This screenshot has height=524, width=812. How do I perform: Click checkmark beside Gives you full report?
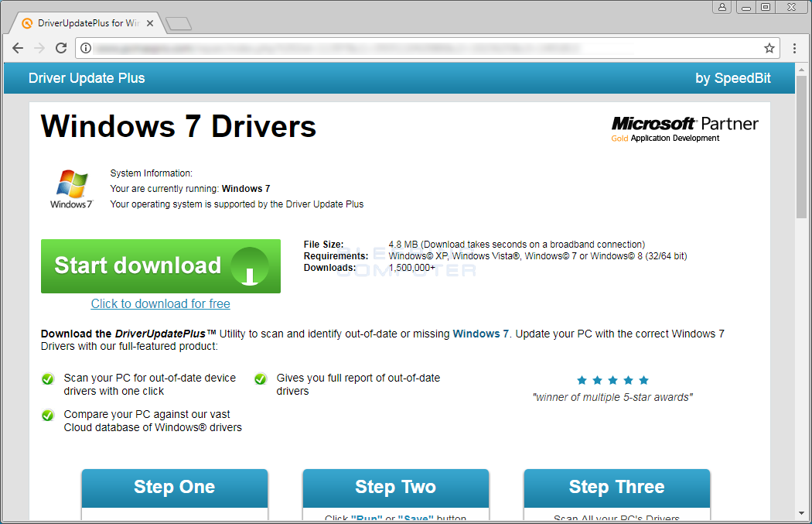click(261, 379)
